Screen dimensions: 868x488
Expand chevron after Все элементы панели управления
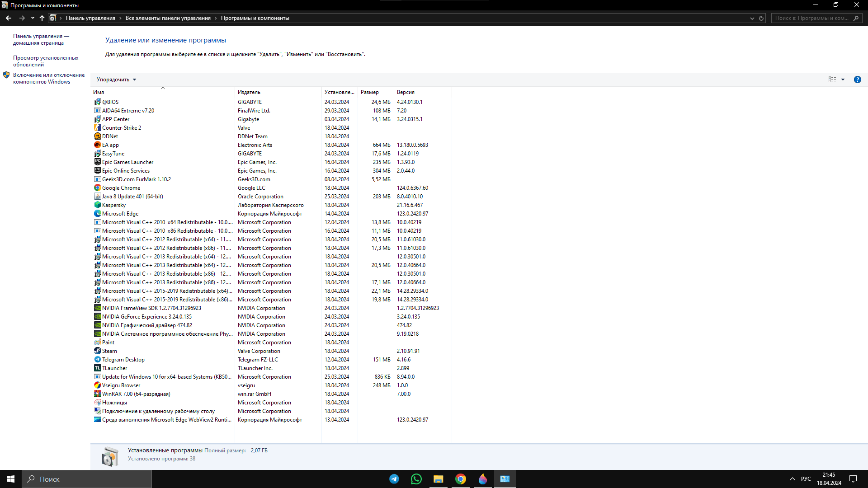click(216, 19)
